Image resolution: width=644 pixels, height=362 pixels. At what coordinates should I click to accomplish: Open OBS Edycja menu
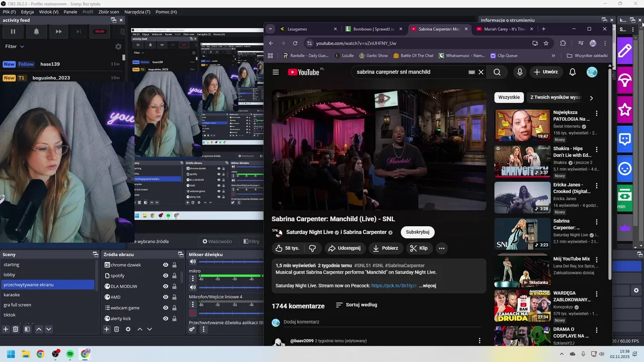coord(27,12)
